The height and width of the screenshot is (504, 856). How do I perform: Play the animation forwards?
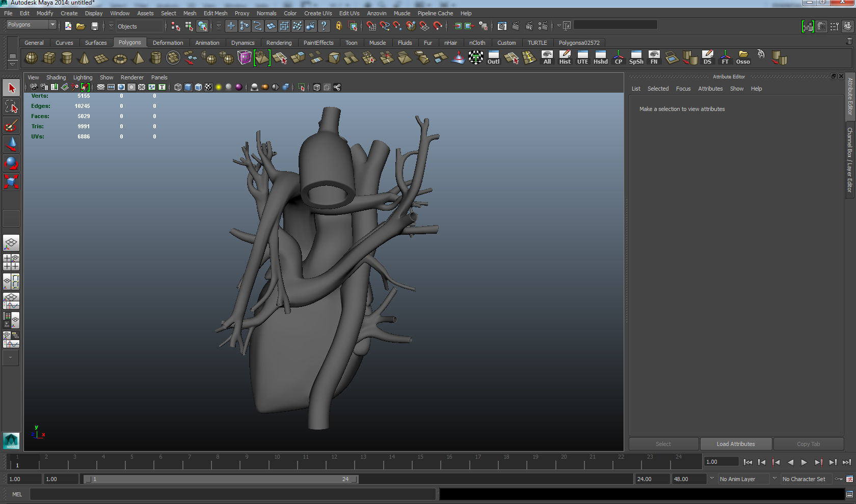[x=804, y=462]
